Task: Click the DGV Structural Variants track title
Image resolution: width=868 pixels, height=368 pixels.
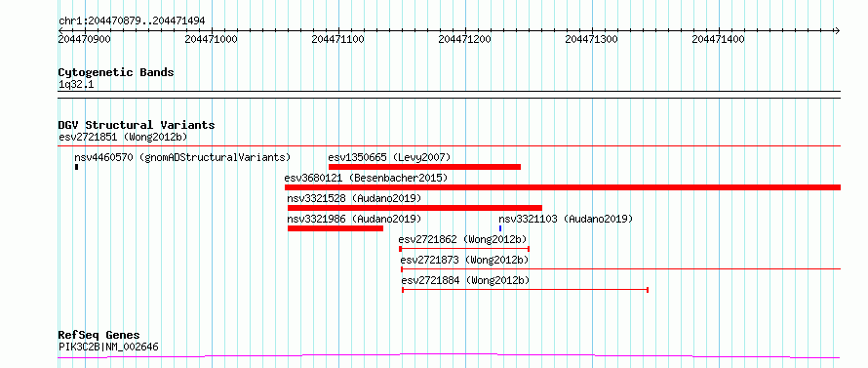Action: 137,125
